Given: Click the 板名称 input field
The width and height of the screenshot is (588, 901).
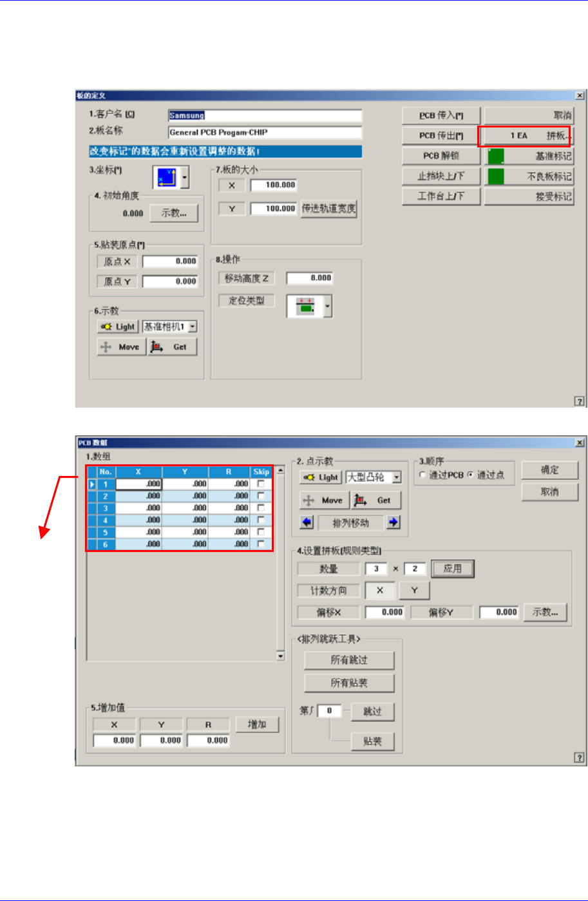Looking at the screenshot, I should [x=265, y=133].
